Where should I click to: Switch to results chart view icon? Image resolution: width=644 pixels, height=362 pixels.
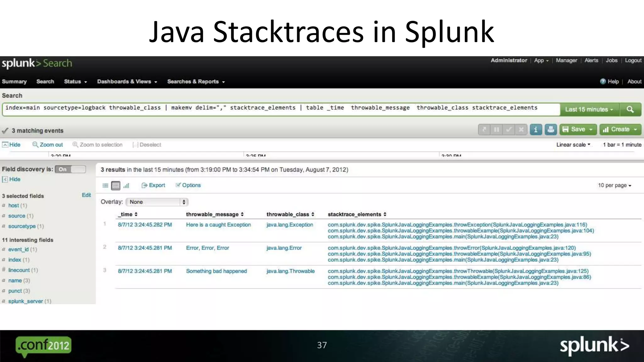point(126,186)
